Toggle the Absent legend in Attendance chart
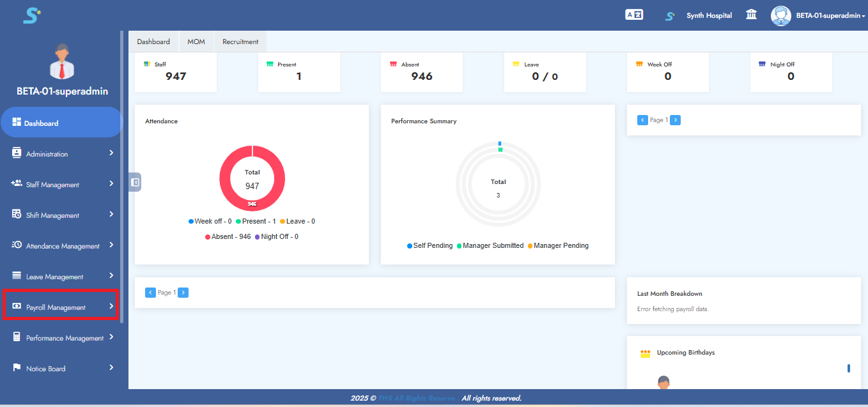 tap(228, 236)
